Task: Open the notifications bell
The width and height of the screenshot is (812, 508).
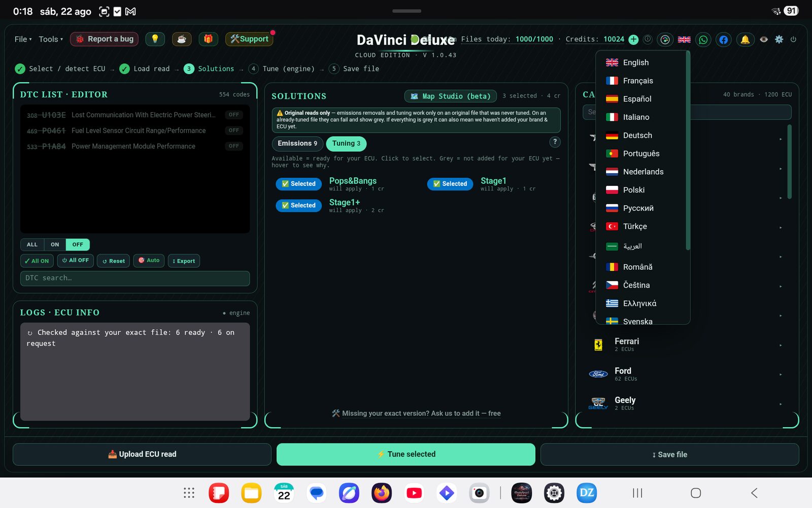Action: coord(745,39)
